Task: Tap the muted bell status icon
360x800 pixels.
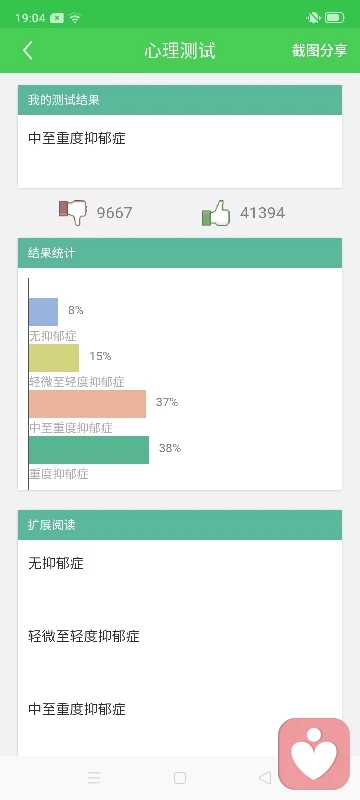Action: point(313,18)
